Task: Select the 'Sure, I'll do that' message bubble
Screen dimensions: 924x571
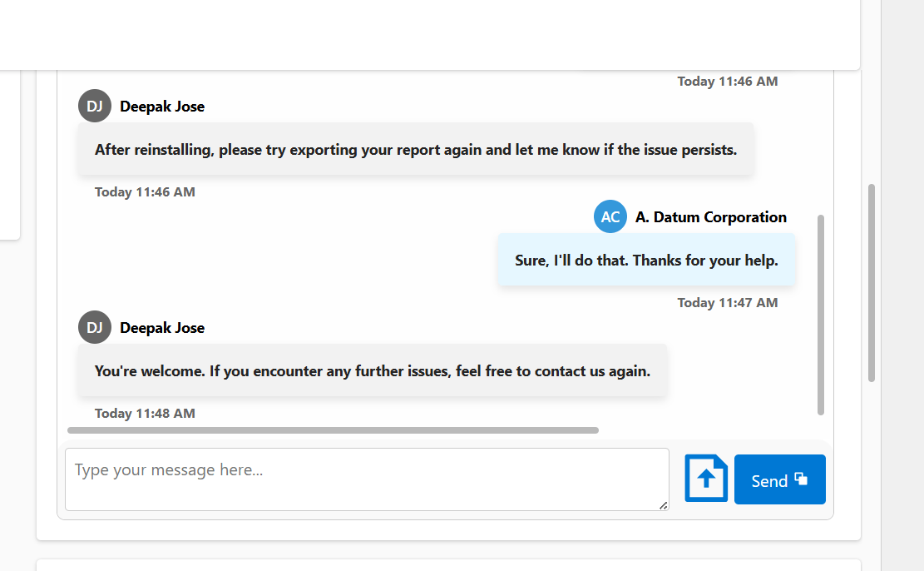Action: click(646, 260)
